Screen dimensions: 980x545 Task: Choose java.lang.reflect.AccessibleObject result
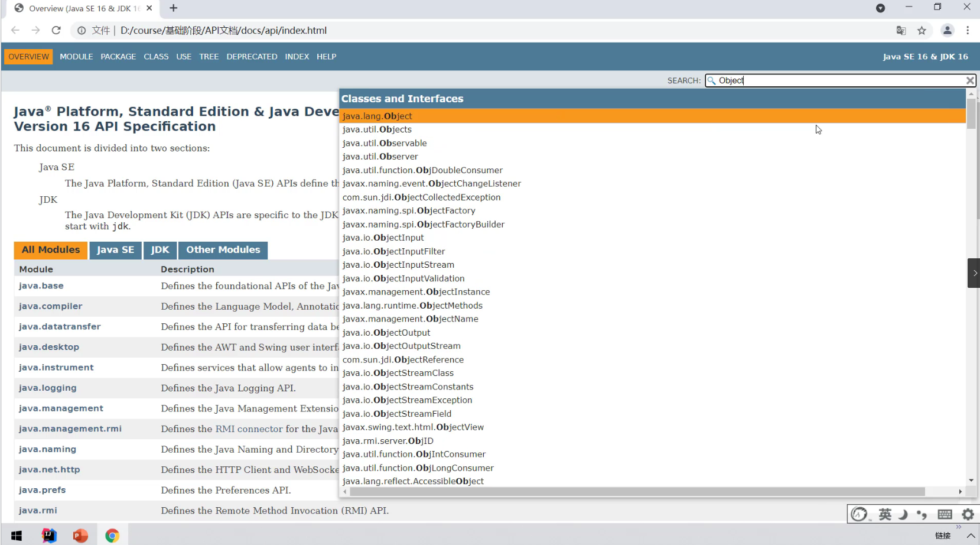pos(653,481)
